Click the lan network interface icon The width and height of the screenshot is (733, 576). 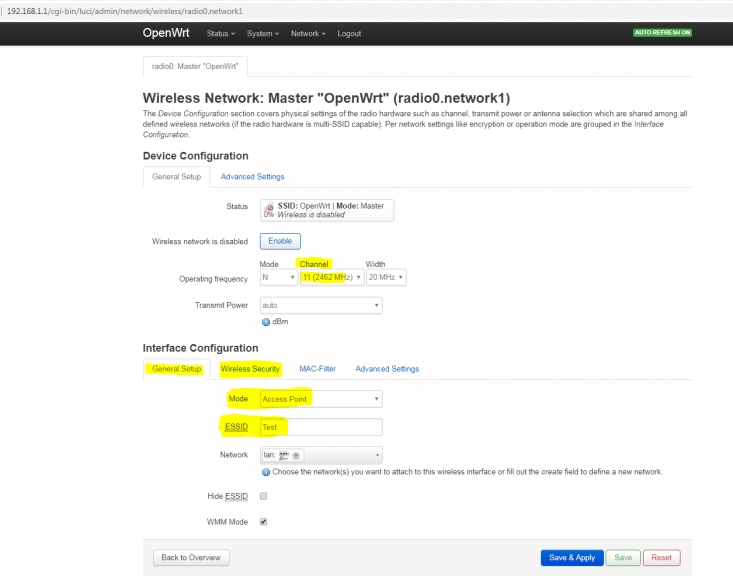point(286,455)
